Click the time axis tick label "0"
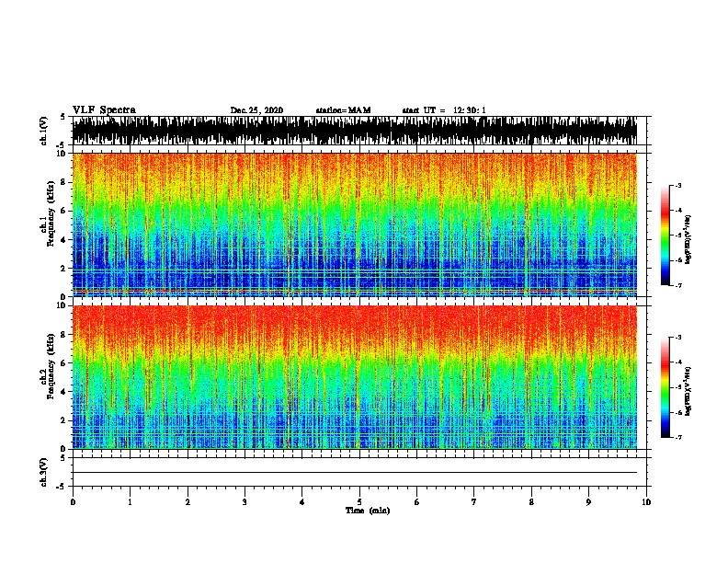The width and height of the screenshot is (728, 563). (73, 502)
